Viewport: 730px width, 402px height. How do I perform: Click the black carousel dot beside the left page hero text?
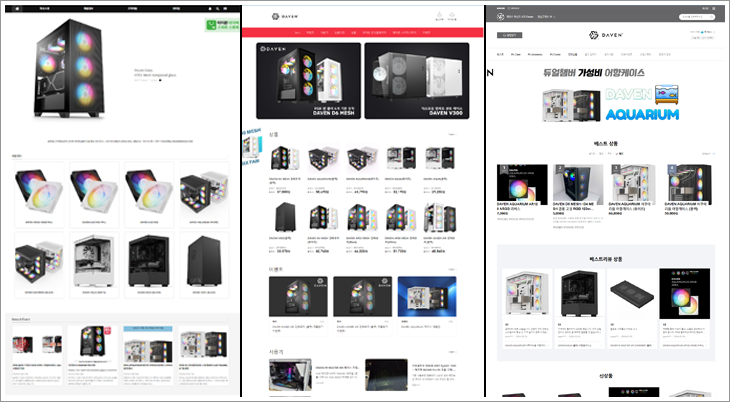[x=160, y=80]
